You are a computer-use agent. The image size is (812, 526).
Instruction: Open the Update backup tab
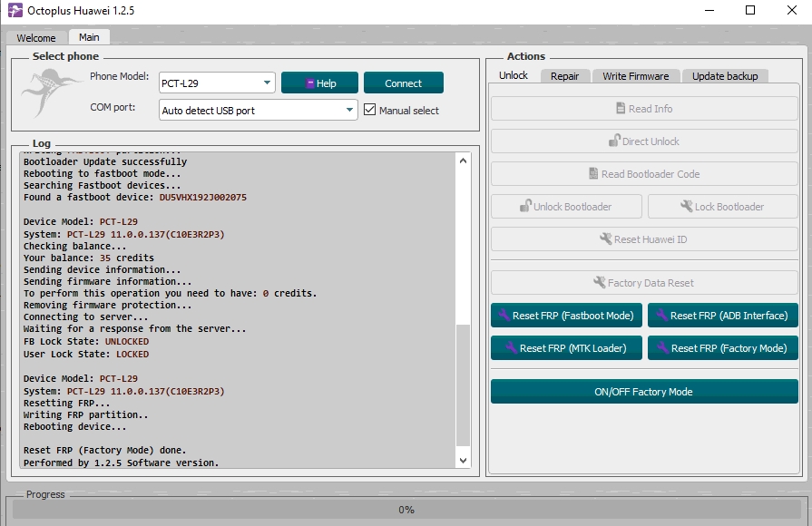[725, 76]
